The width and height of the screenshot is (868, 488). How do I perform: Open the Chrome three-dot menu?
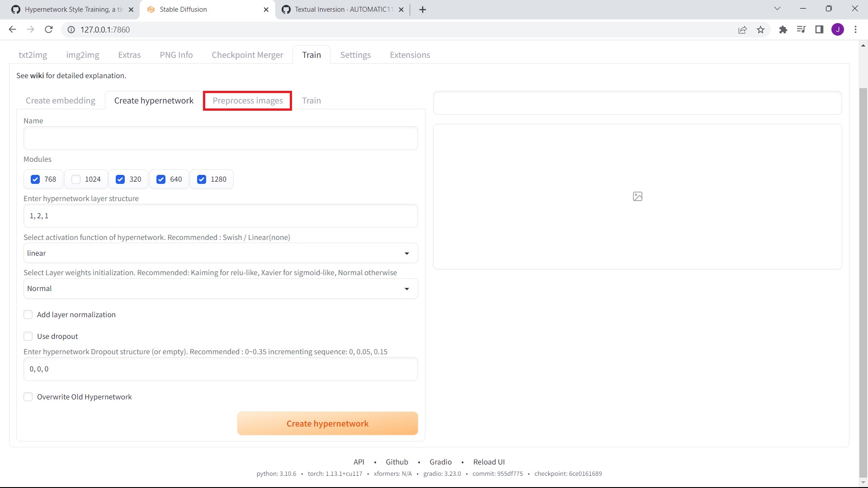point(855,29)
